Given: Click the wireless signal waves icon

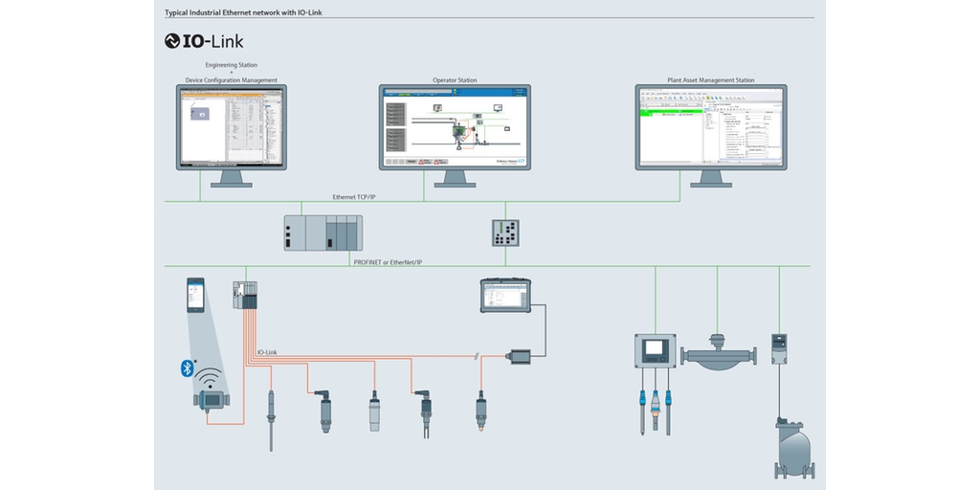Looking at the screenshot, I should 210,379.
